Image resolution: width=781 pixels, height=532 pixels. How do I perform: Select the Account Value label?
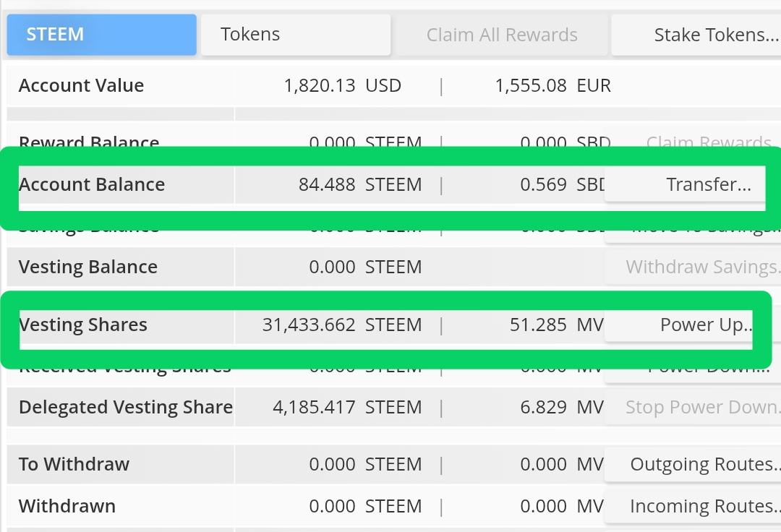tap(81, 85)
